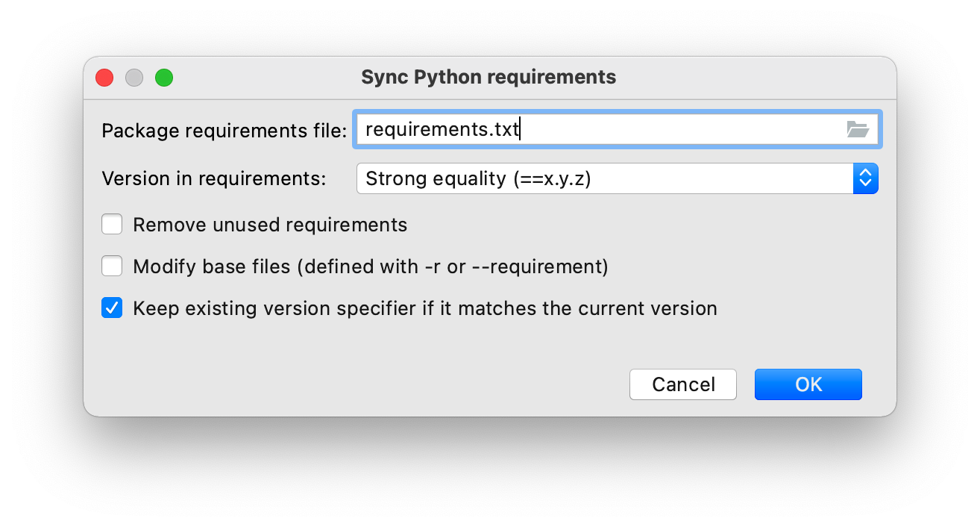
Task: Focus the requirements.txt input field
Action: tap(597, 130)
